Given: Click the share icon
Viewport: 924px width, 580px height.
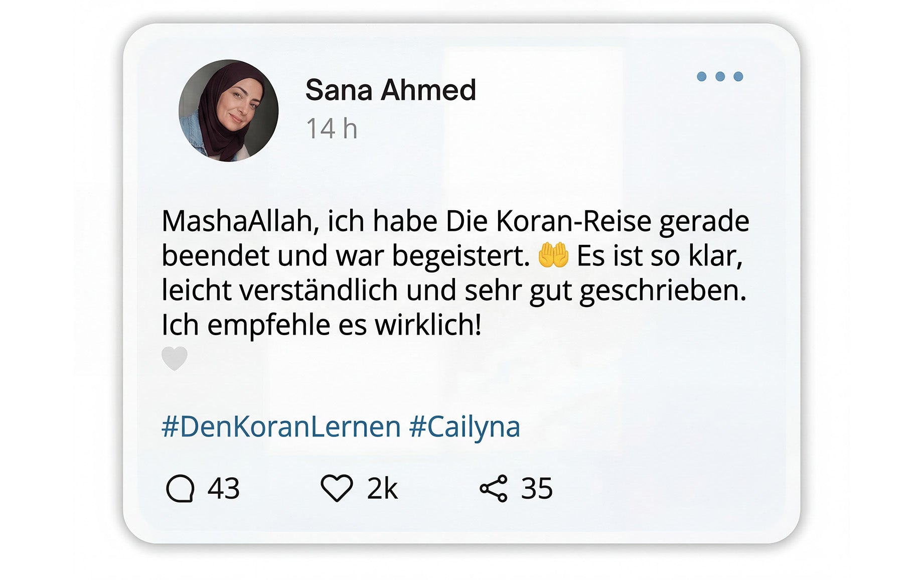Looking at the screenshot, I should pyautogui.click(x=494, y=489).
